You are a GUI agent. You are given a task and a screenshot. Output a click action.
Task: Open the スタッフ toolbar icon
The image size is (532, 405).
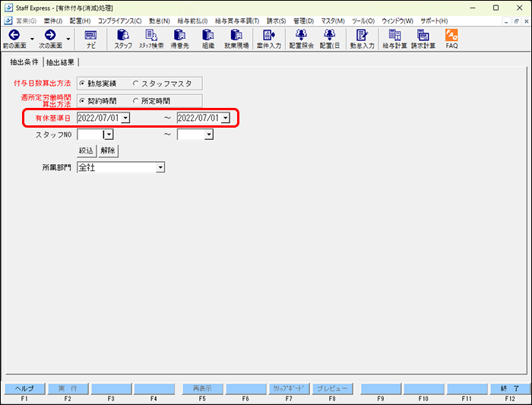tap(123, 38)
